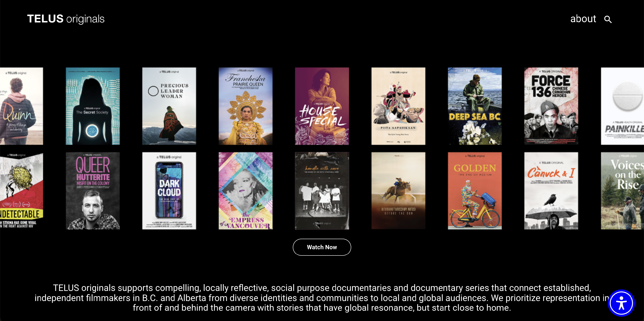Select the Canuck & I poster
644x321 pixels.
pos(551,191)
